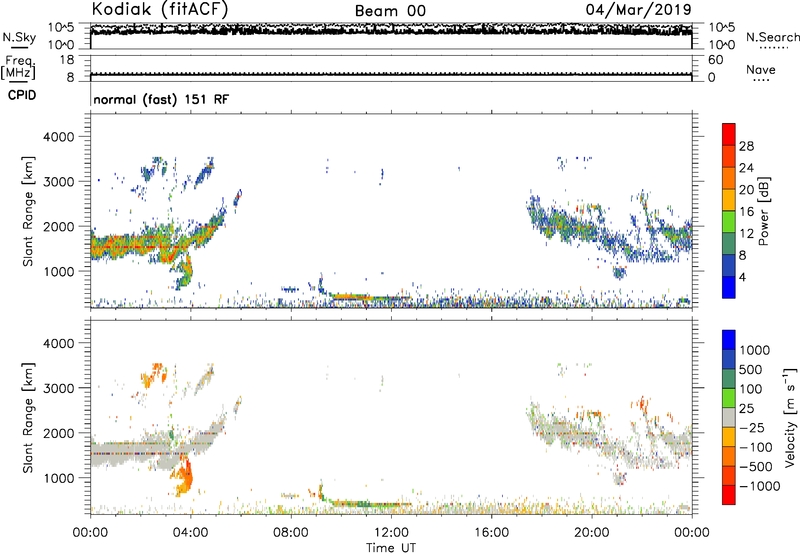The height and width of the screenshot is (554, 800).
Task: Click the gray segment of the velocity colorbar
Action: pyautogui.click(x=729, y=418)
